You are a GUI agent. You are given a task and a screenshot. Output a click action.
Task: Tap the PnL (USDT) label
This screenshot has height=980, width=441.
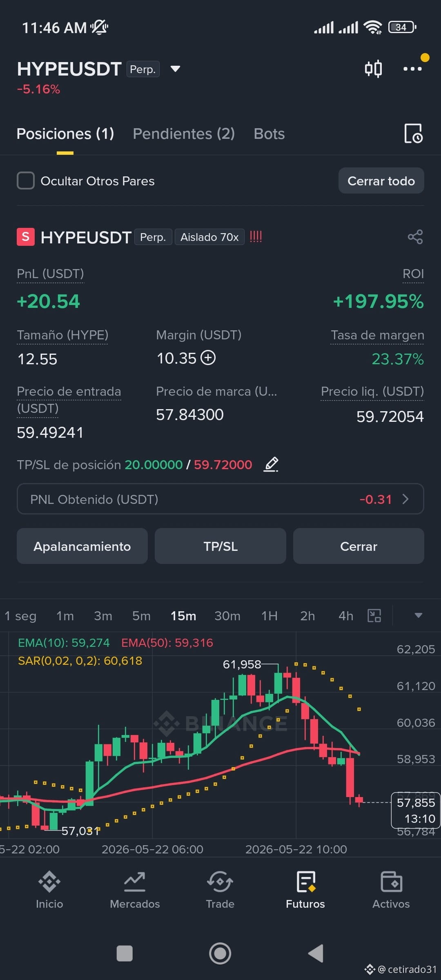click(x=50, y=274)
